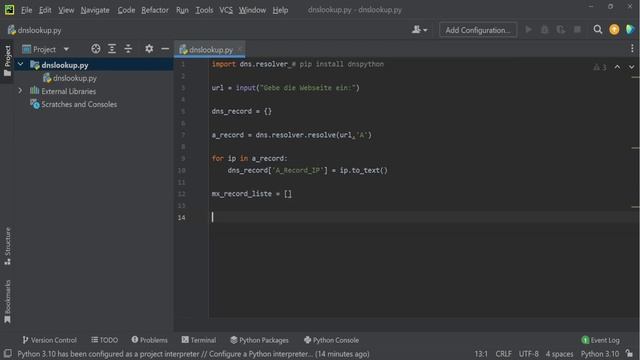Open the Python Console

click(331, 340)
